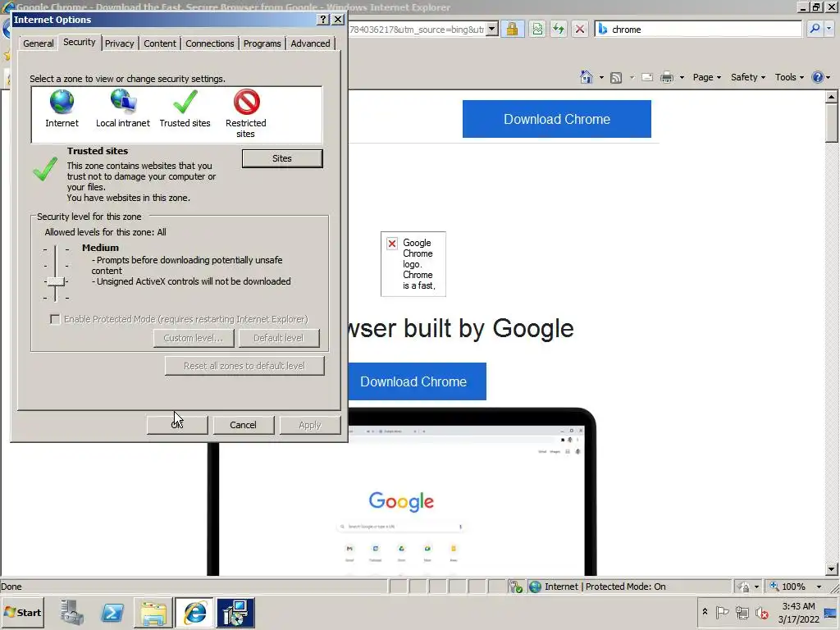The width and height of the screenshot is (840, 630).
Task: Open the Tools menu
Action: click(789, 77)
